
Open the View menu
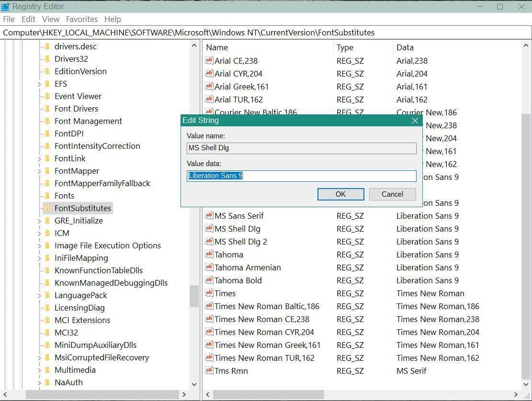tap(51, 19)
